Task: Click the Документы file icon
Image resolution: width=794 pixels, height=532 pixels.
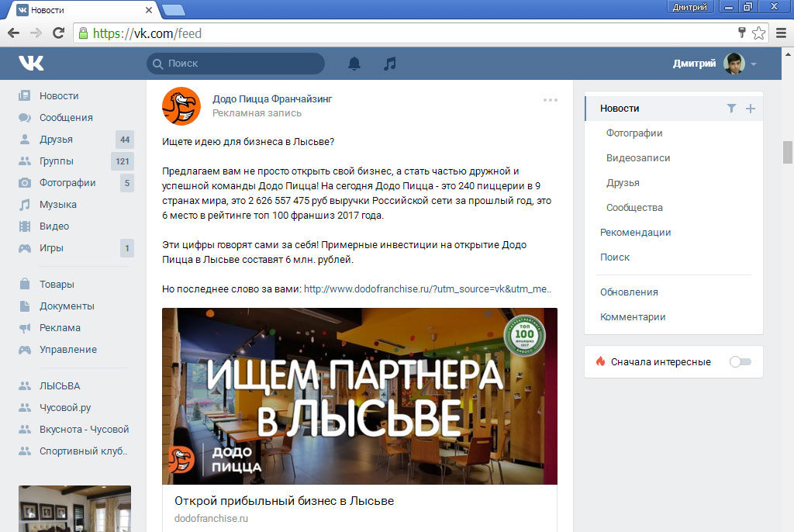Action: click(24, 306)
